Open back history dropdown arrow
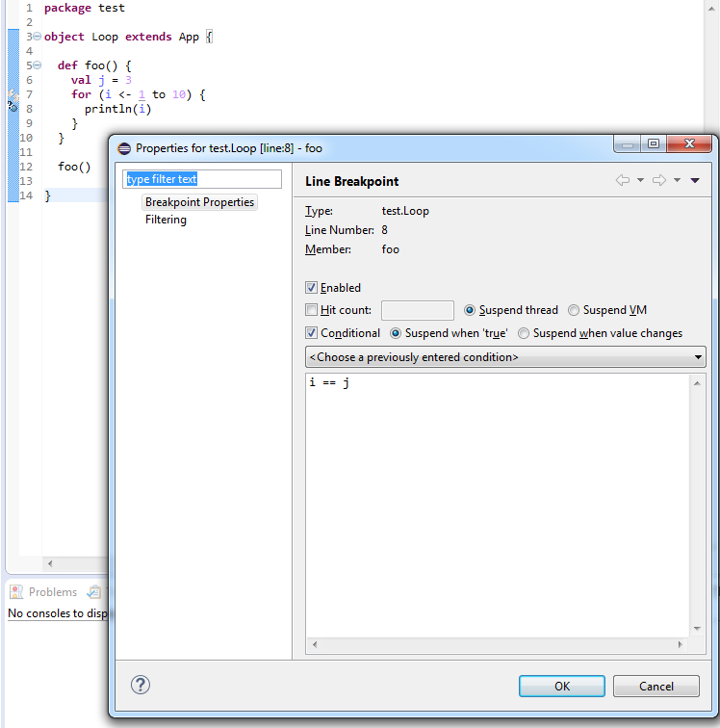Image resolution: width=720 pixels, height=728 pixels. click(x=640, y=180)
